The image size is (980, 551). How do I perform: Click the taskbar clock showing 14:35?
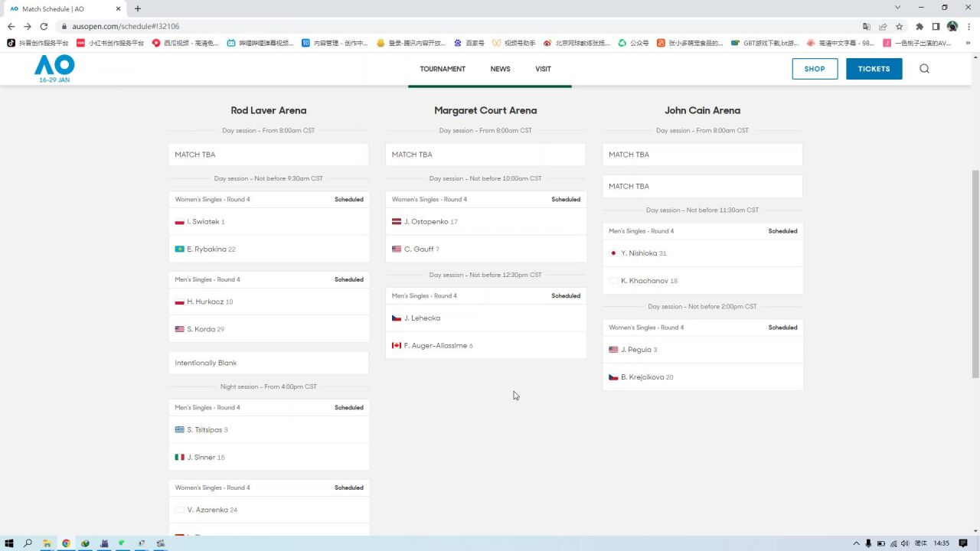pos(942,543)
